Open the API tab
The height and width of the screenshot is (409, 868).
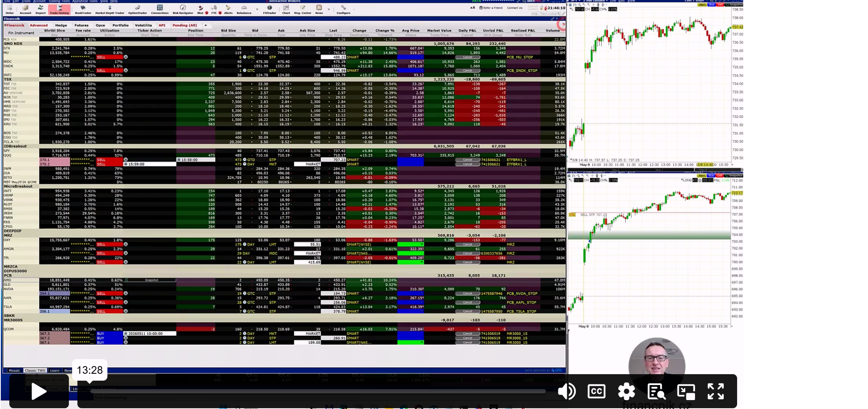(162, 25)
